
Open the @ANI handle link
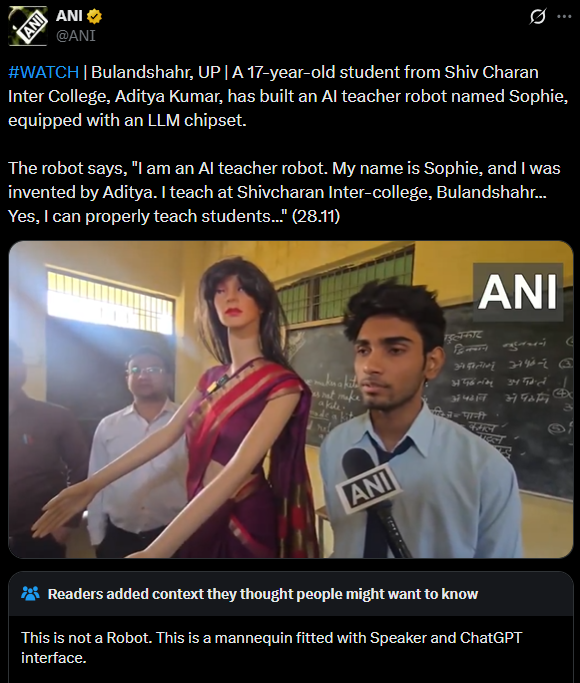tap(76, 36)
